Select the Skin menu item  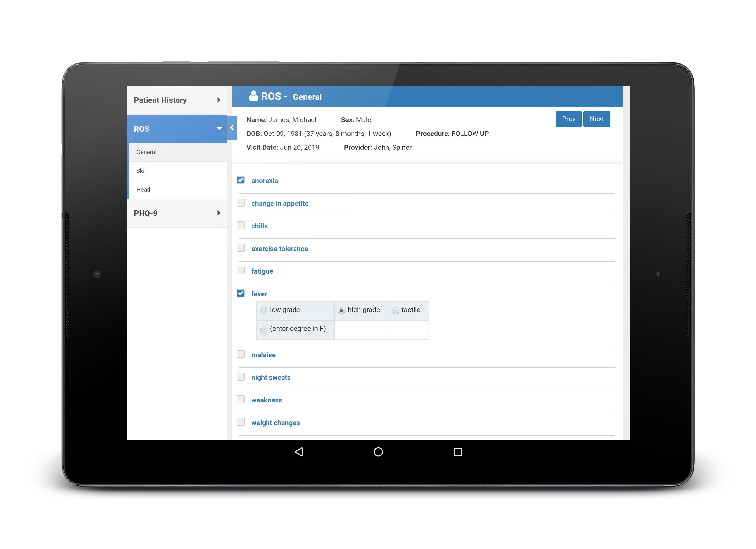click(x=177, y=170)
